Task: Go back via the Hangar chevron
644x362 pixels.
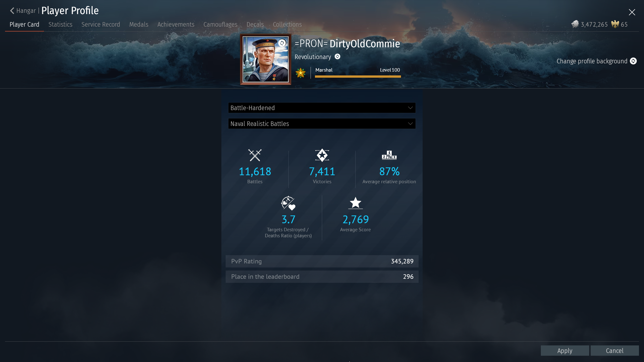Action: pos(12,11)
